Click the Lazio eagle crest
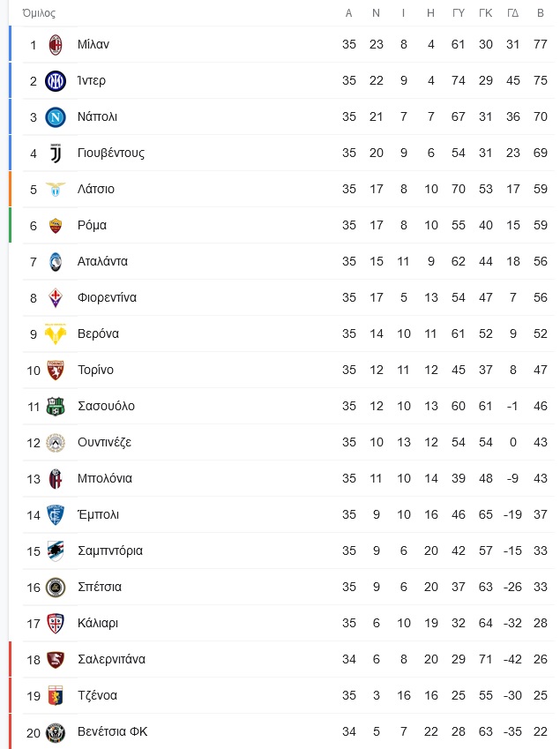Viewport: 560px width, 749px height. tap(56, 189)
